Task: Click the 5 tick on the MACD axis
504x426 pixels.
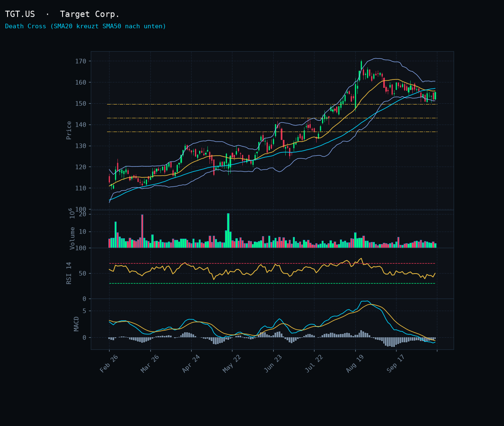Action: pos(85,311)
